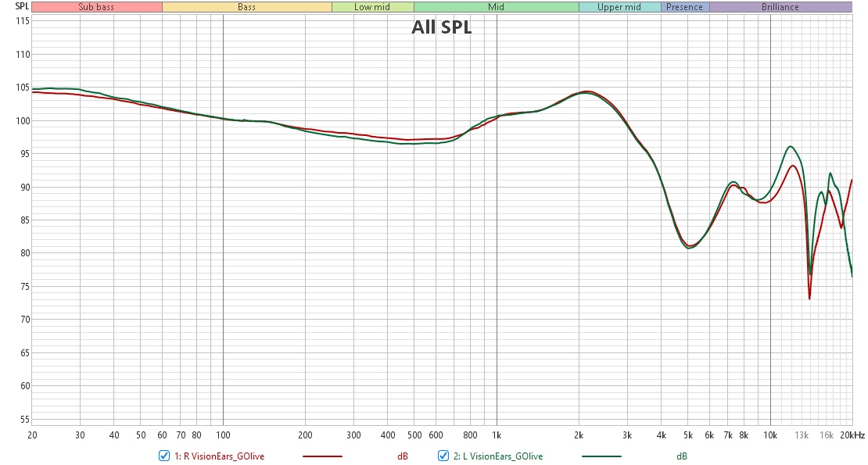Click the 10k frequency axis label
This screenshot has width=868, height=465.
pos(770,435)
